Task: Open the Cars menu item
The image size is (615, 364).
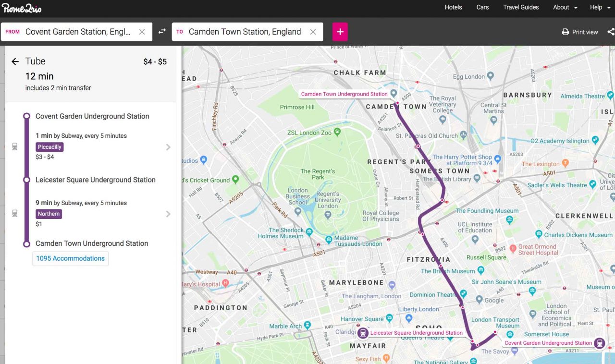Action: 482,7
